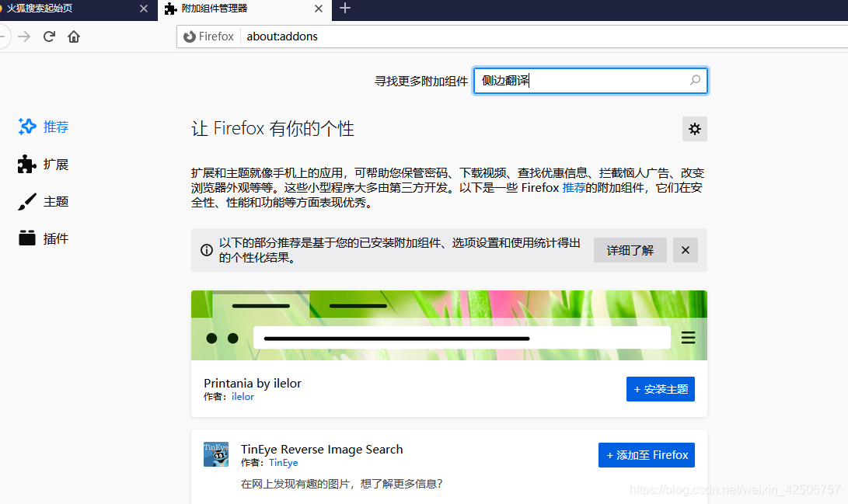Open the 主题 sidebar category
The image size is (848, 504).
click(44, 201)
